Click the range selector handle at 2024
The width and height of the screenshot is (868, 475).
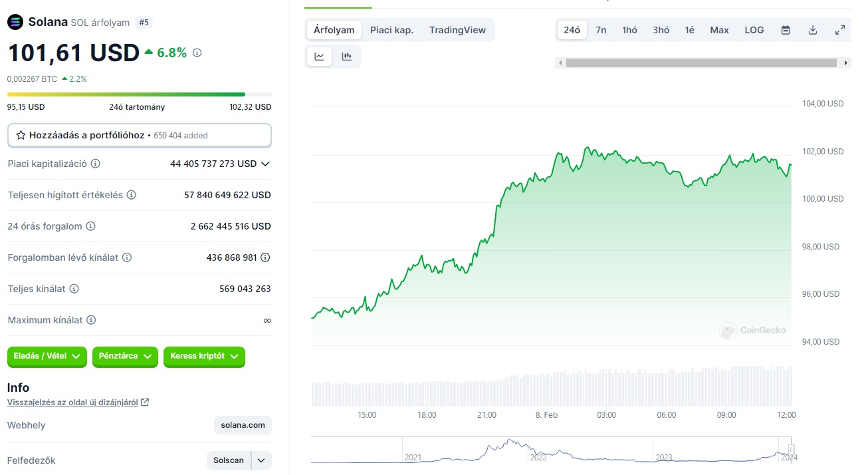(792, 449)
